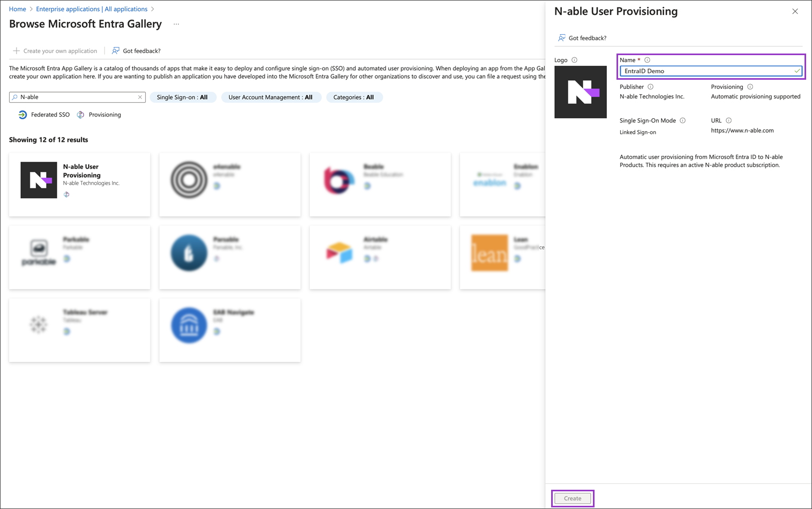Navigate to Enterprise applications breadcrumb
Image resolution: width=812 pixels, height=509 pixels.
(x=91, y=9)
